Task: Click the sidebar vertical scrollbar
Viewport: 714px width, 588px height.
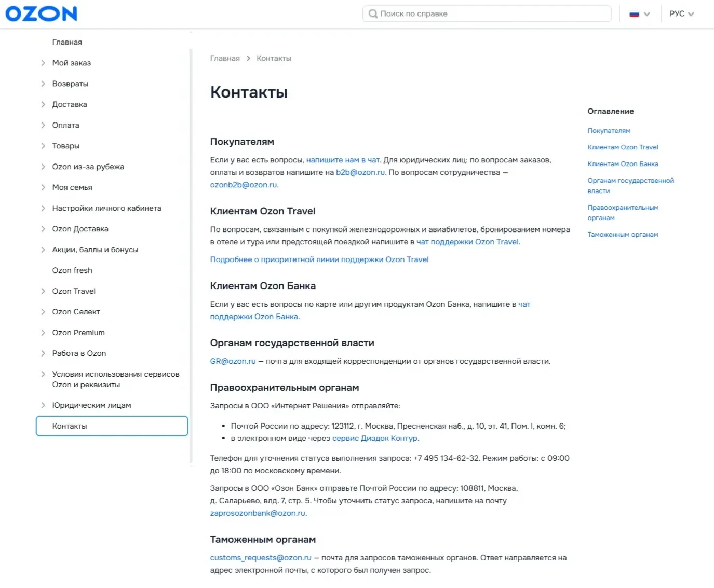Action: pyautogui.click(x=191, y=256)
